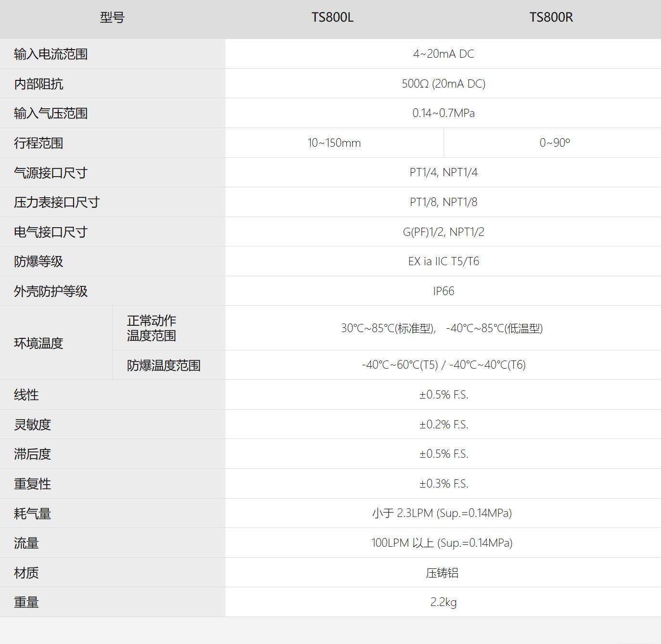The height and width of the screenshot is (644, 661).
Task: Click the EX ia IIC T5/T6 value
Action: pos(443,261)
